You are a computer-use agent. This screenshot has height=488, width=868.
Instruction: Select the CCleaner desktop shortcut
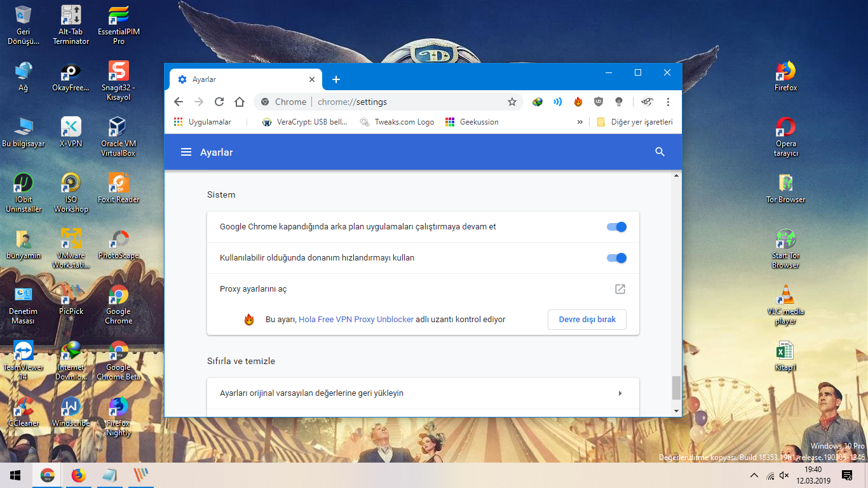24,412
